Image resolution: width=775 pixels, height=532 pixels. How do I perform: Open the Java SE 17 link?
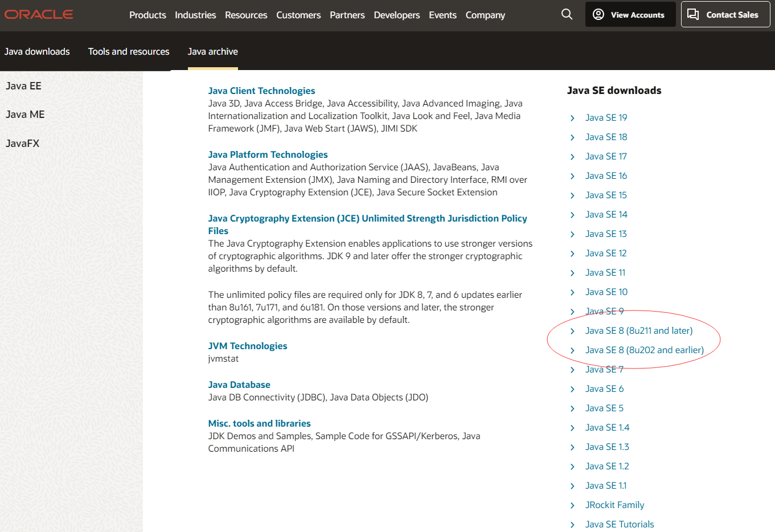(606, 156)
